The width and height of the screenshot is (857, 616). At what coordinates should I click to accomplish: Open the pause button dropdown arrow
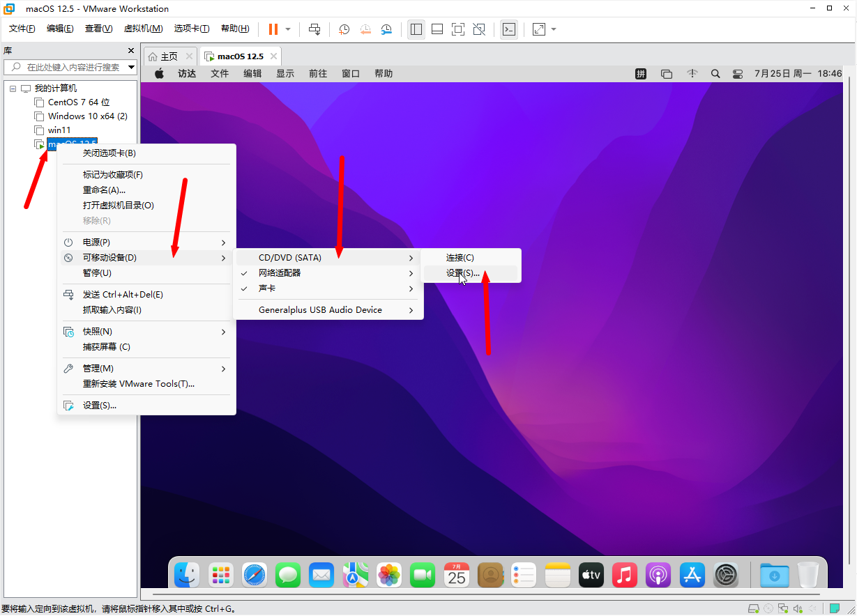(288, 29)
